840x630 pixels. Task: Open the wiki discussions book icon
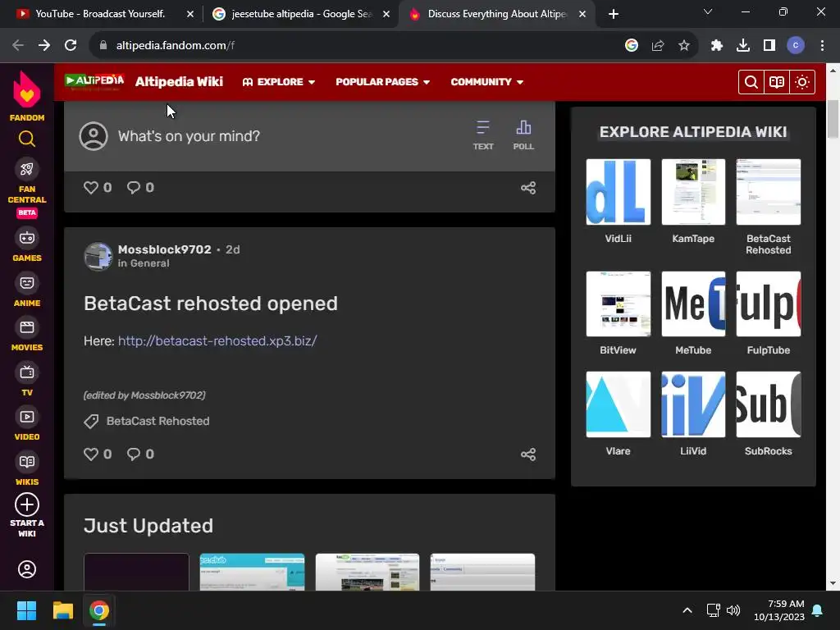point(777,82)
